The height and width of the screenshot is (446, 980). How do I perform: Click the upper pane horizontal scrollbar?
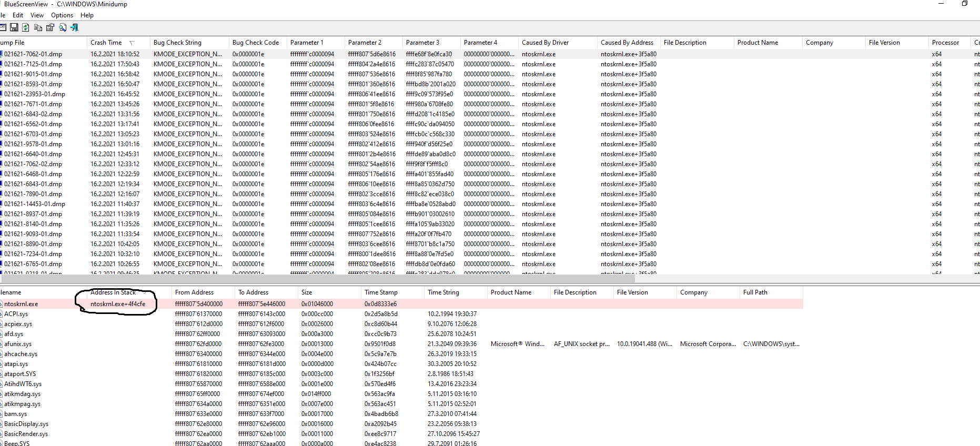coord(316,278)
